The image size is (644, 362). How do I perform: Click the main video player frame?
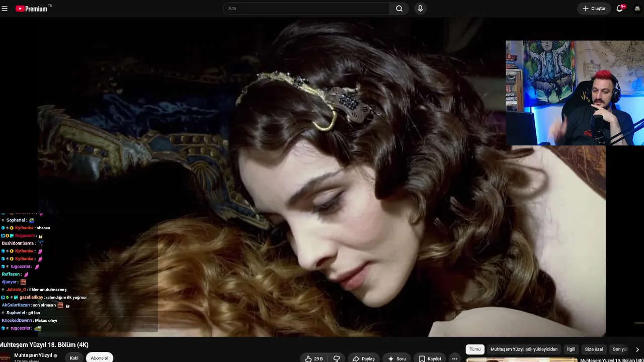coord(322,177)
